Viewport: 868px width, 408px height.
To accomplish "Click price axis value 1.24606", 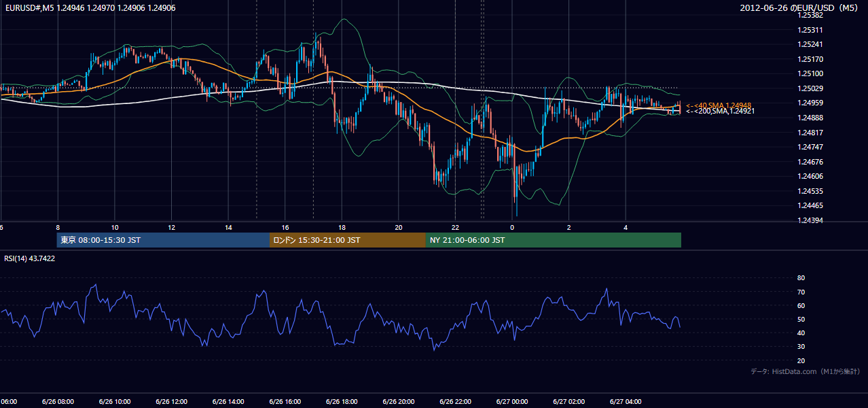I will [x=810, y=176].
